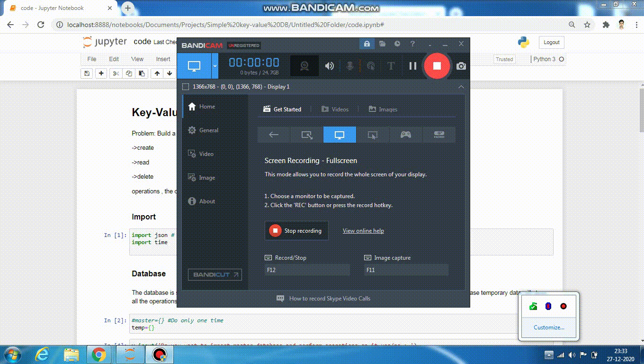Open the screen mode dropdown arrow
This screenshot has height=364, width=644.
point(215,66)
